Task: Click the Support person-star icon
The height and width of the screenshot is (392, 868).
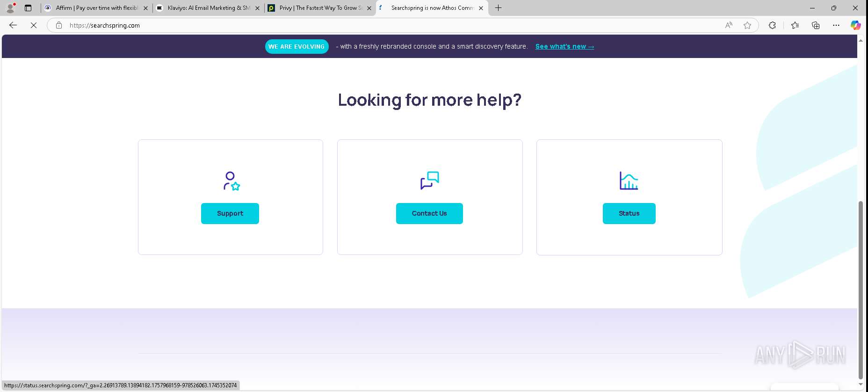Action: click(x=231, y=181)
